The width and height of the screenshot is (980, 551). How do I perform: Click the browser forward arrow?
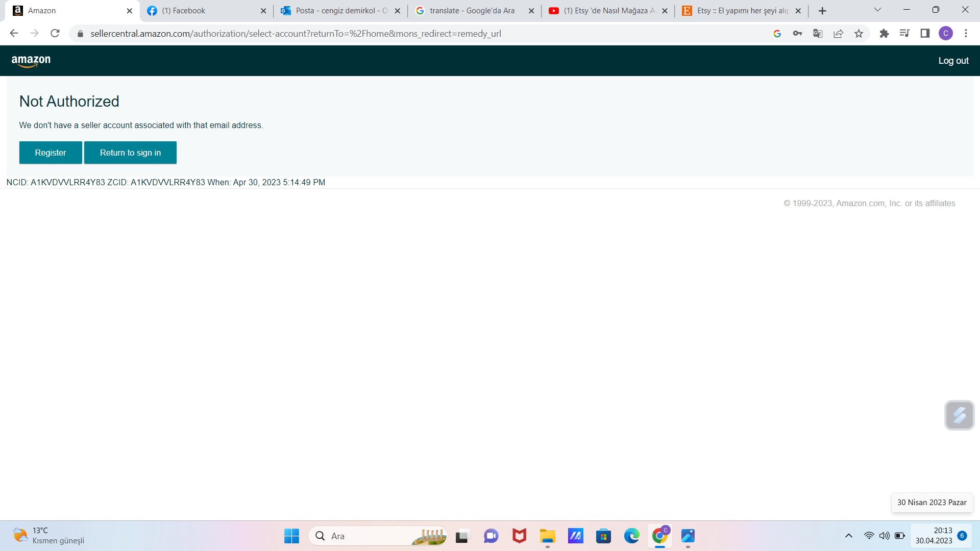[x=34, y=33]
